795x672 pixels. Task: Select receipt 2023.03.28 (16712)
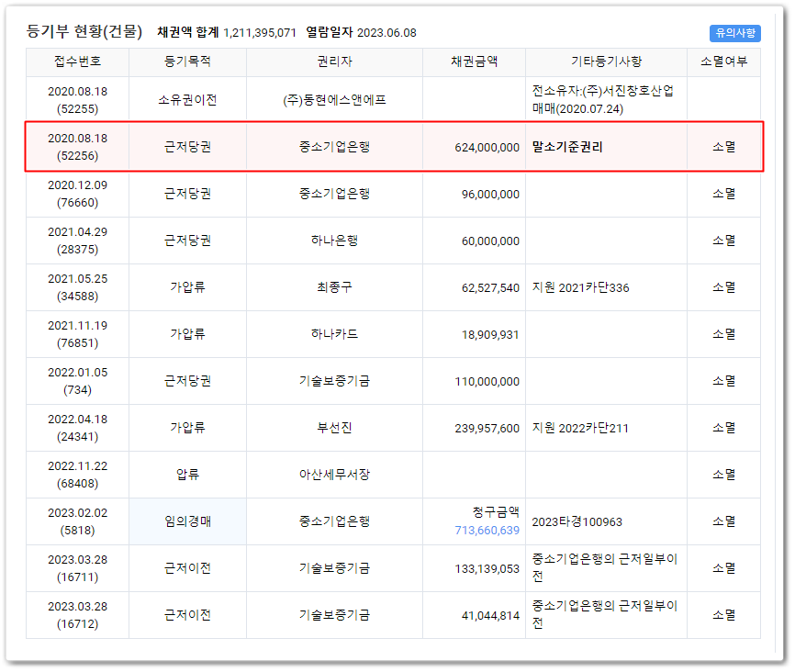(x=78, y=615)
